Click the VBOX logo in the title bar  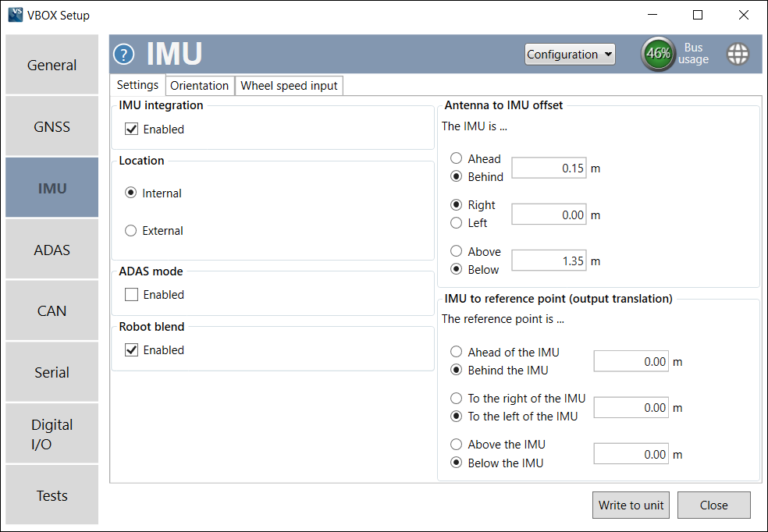pyautogui.click(x=14, y=14)
